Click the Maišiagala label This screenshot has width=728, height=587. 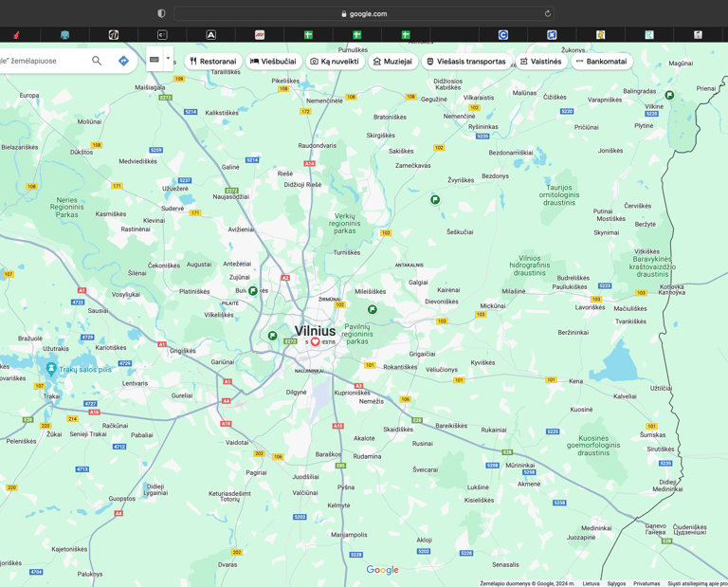coord(150,87)
